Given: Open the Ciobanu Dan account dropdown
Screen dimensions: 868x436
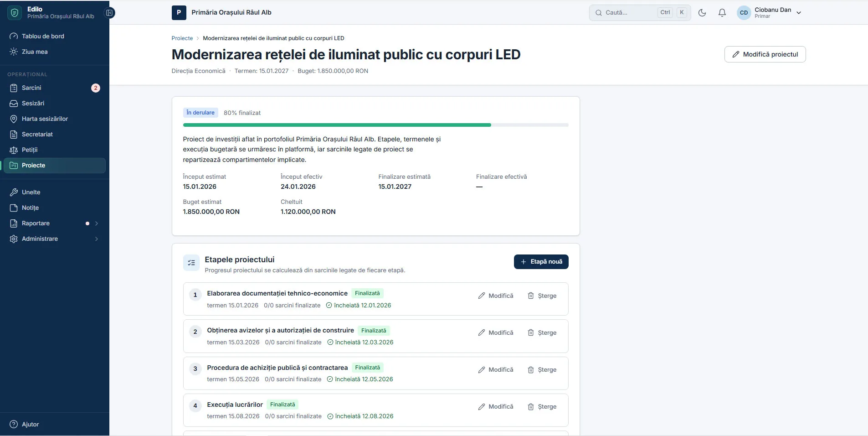Looking at the screenshot, I should point(770,13).
